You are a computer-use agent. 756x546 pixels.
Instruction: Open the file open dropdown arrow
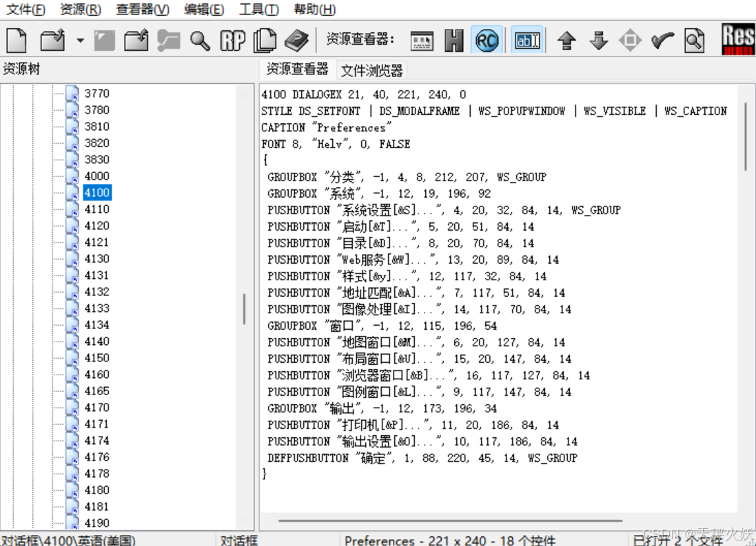(80, 40)
